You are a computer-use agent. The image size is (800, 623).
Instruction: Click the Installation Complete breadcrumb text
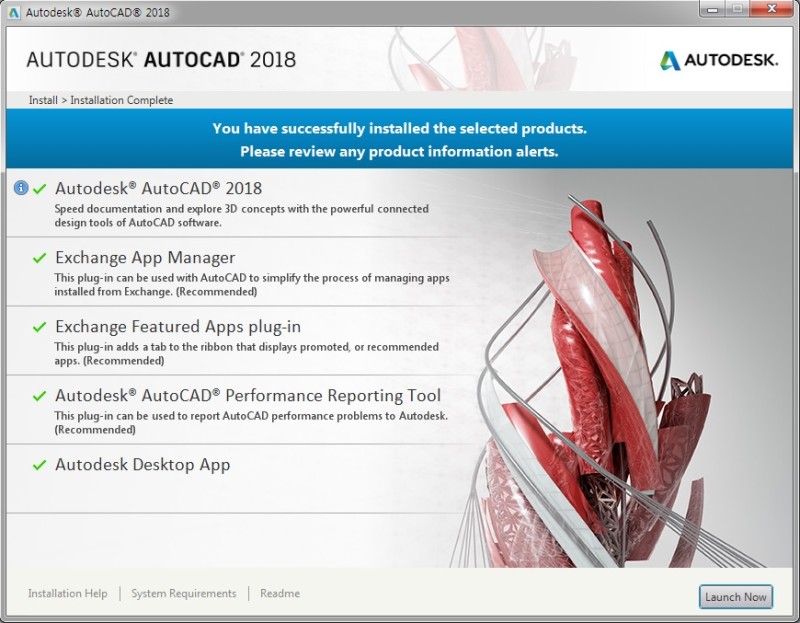[x=121, y=100]
